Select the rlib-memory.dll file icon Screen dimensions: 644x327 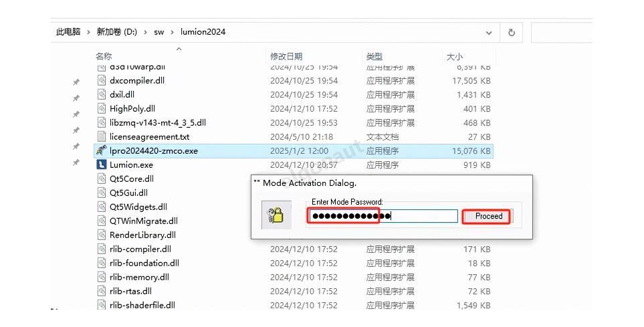tap(102, 277)
